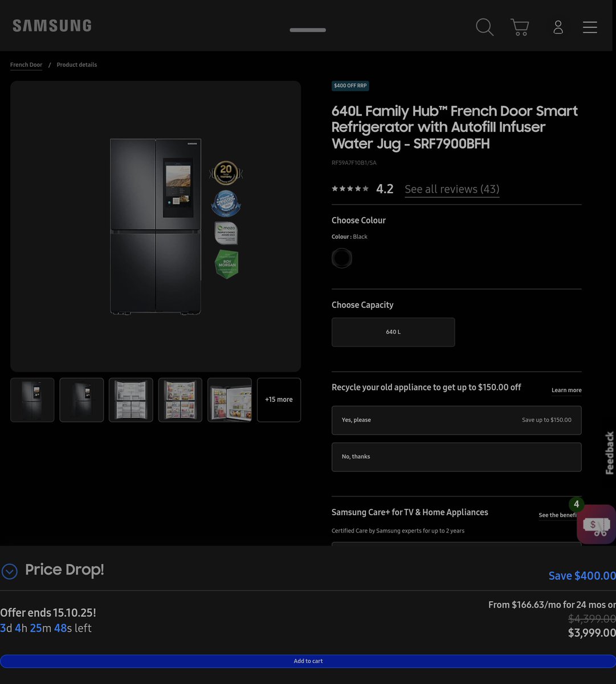Viewport: 616px width, 684px height.
Task: Click the Product details breadcrumb
Action: pyautogui.click(x=77, y=65)
